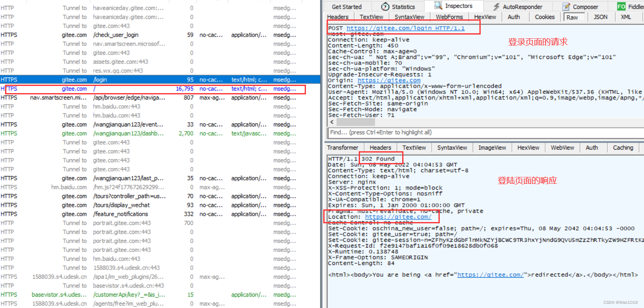Click the Composer pencil icon
Screen dimensions: 644x308
(x=566, y=7)
